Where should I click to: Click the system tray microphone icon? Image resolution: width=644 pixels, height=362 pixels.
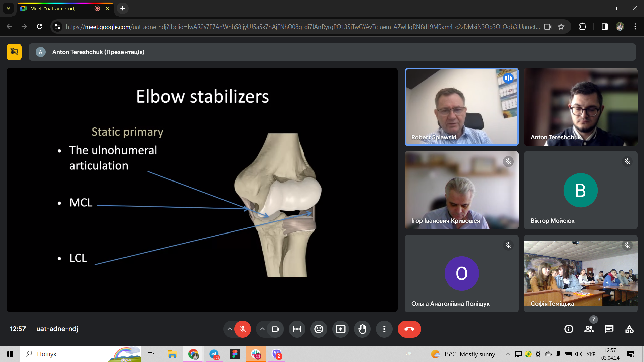click(558, 354)
